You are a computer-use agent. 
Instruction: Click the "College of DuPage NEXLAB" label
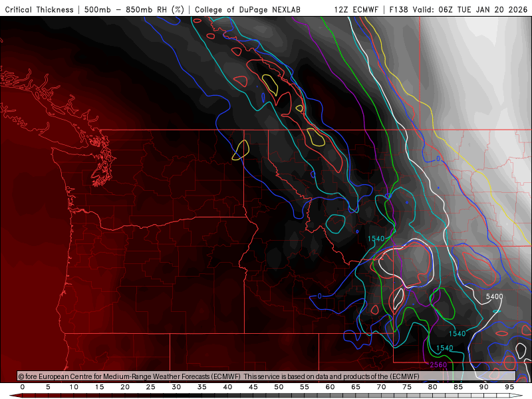[247, 9]
